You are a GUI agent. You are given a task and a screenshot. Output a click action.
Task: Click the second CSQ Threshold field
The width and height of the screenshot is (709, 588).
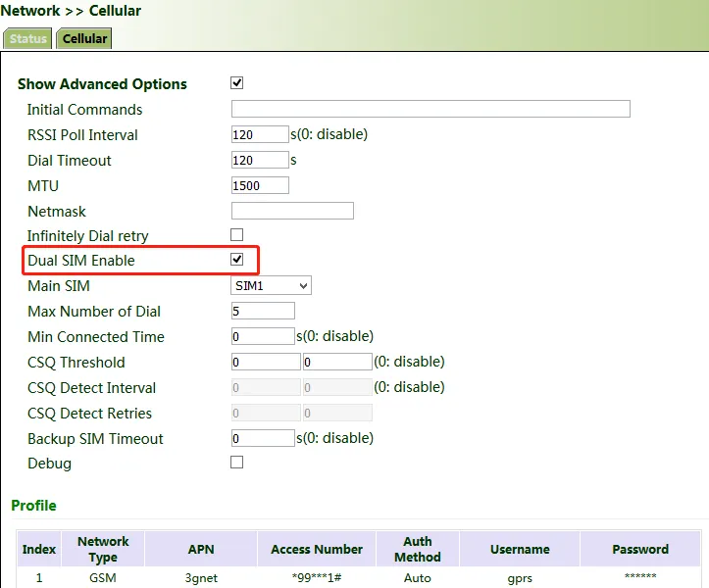337,362
